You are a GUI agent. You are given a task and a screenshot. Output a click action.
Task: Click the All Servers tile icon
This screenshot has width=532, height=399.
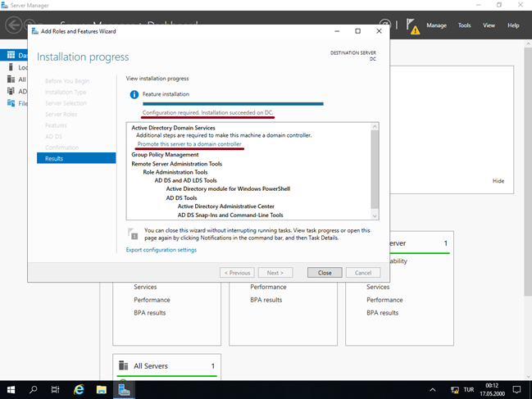pyautogui.click(x=124, y=365)
